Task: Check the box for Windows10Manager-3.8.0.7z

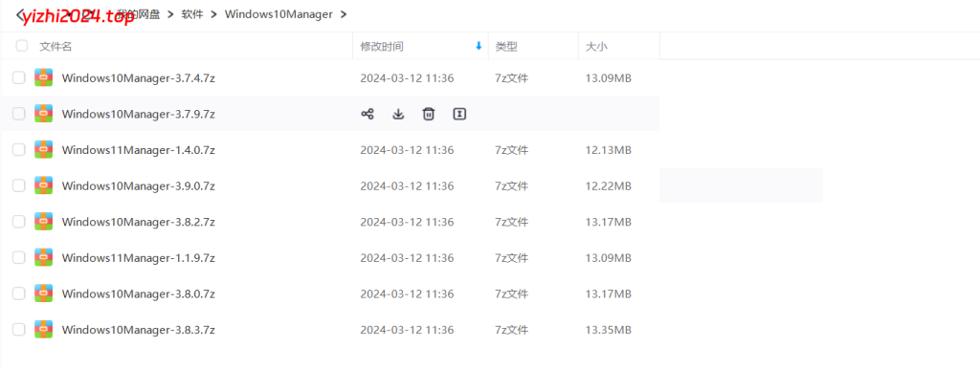Action: click(x=19, y=293)
